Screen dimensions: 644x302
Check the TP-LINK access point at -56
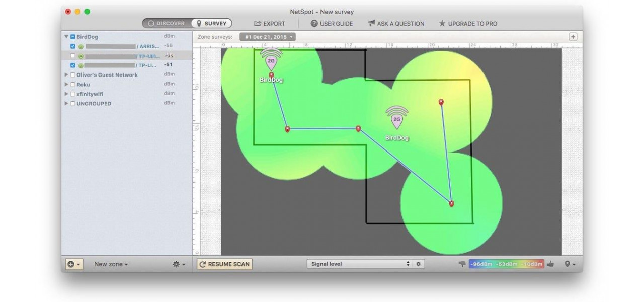(x=73, y=56)
